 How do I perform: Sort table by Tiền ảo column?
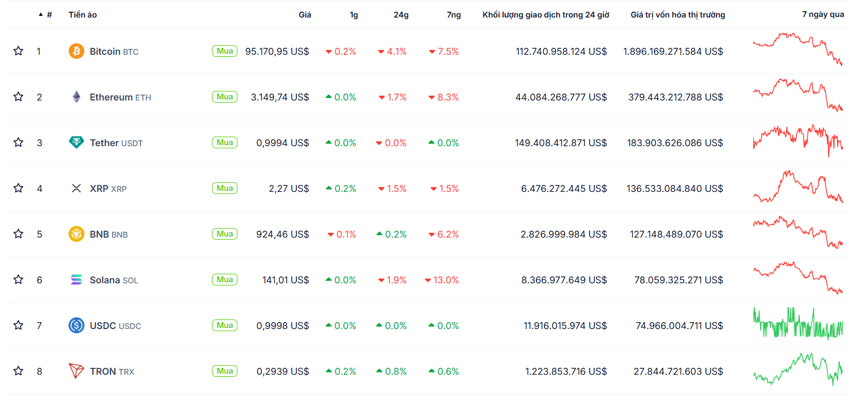coord(83,15)
